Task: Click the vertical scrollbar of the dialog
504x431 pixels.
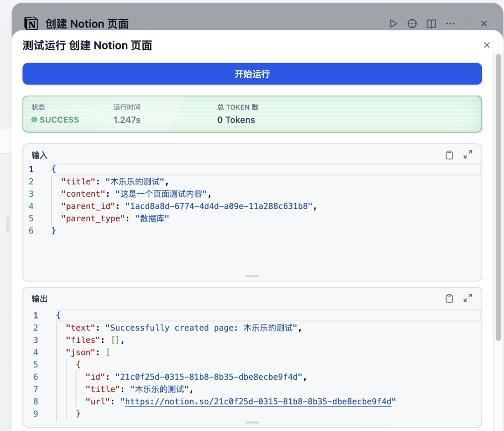Action: coord(498,197)
